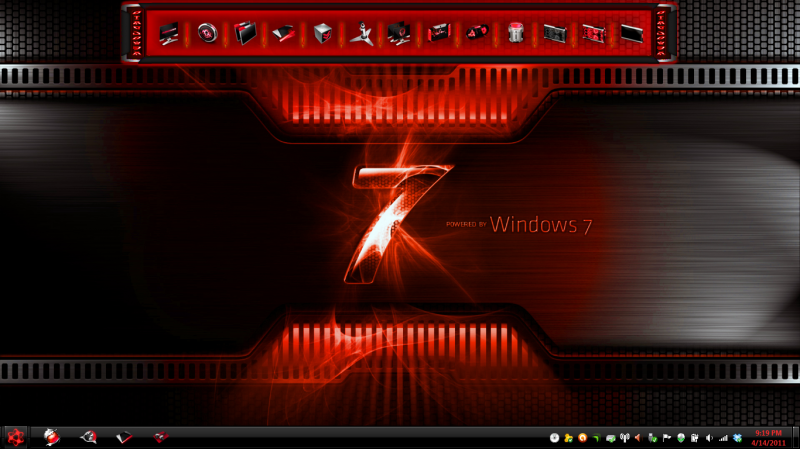Open the stacked red folders dock icon
Viewport: 800px width, 449px height.
tap(245, 33)
